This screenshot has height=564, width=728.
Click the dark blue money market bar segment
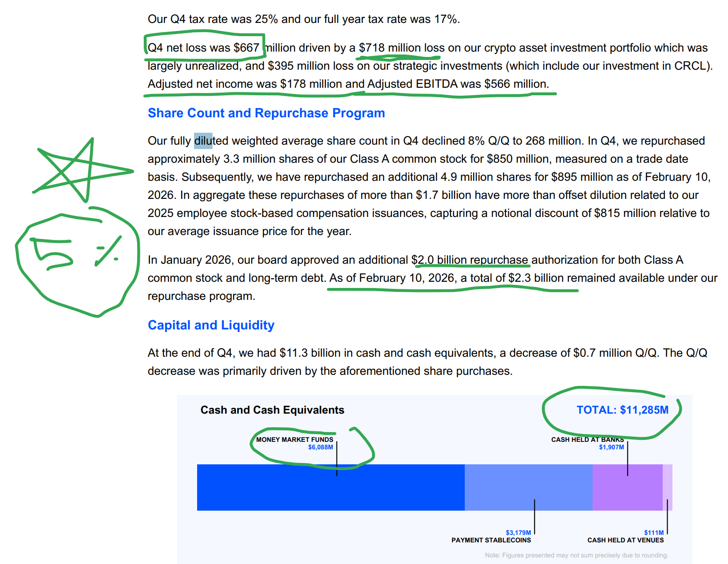coord(331,487)
